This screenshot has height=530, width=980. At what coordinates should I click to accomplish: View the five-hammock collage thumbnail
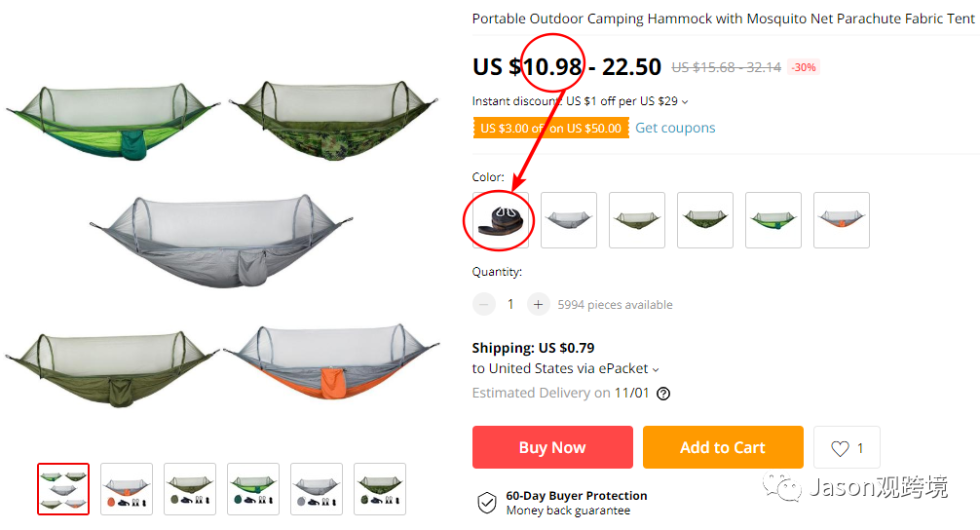[x=63, y=489]
